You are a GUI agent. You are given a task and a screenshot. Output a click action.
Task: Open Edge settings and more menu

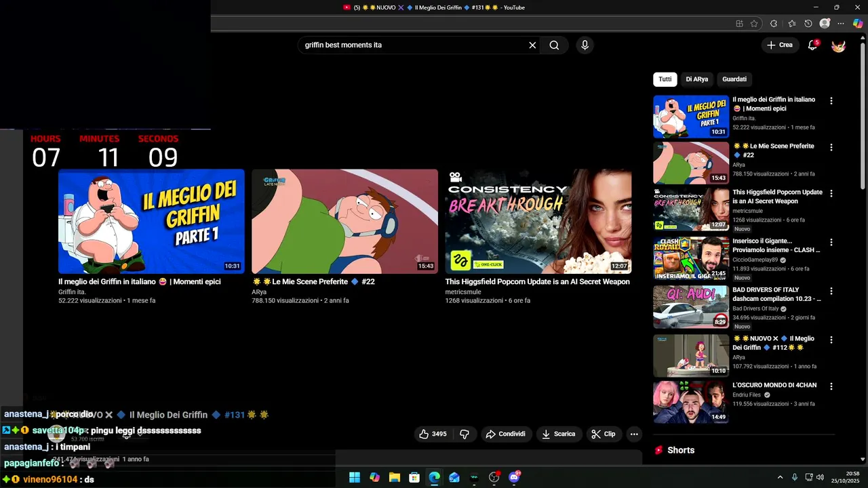pos(841,24)
